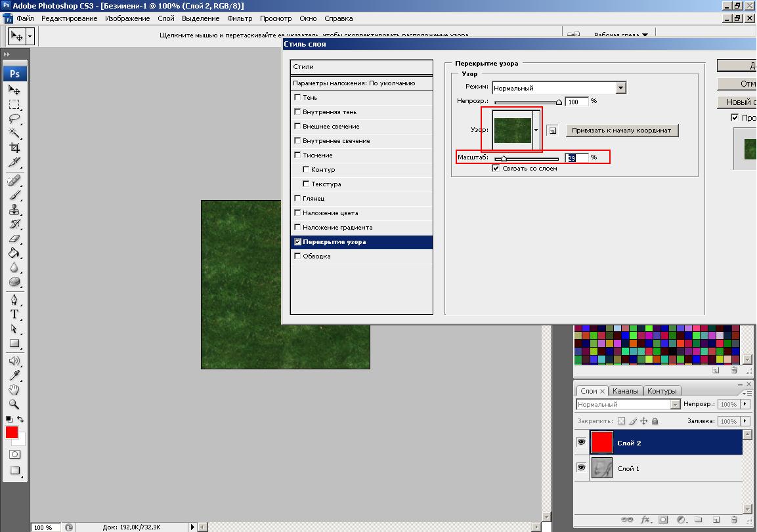Screen dimensions: 757x532
Task: Open the Режим blend mode dropdown
Action: 621,88
